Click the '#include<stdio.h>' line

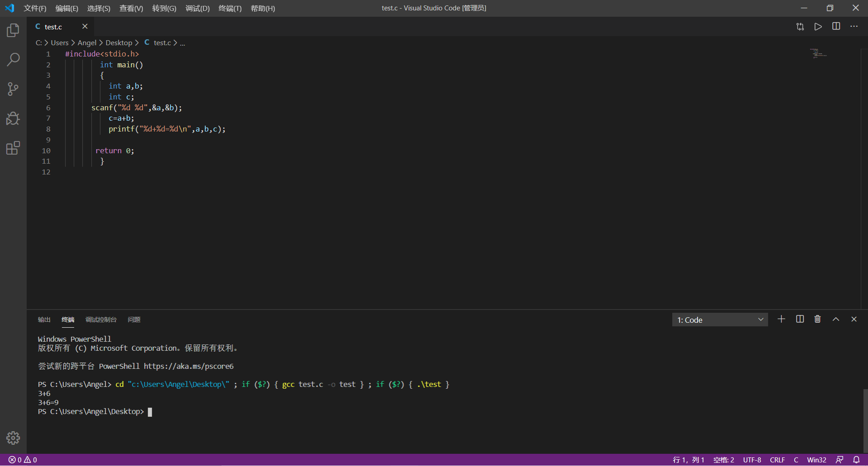coord(102,54)
